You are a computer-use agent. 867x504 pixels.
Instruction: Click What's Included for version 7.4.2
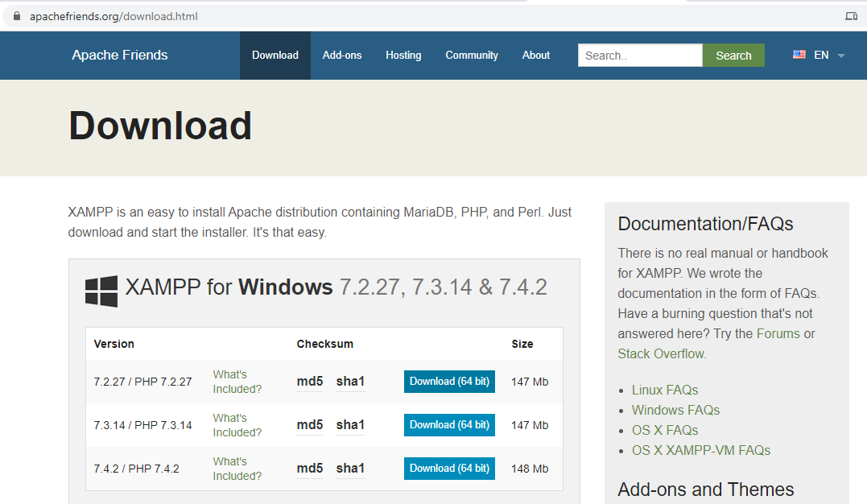[x=237, y=468]
